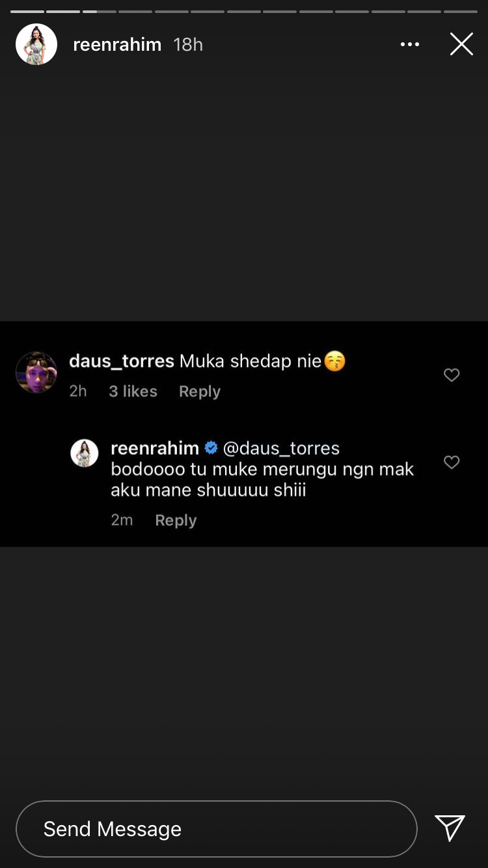Screen dimensions: 488x868
Task: Jump to first story progress segment
Action: (27, 12)
